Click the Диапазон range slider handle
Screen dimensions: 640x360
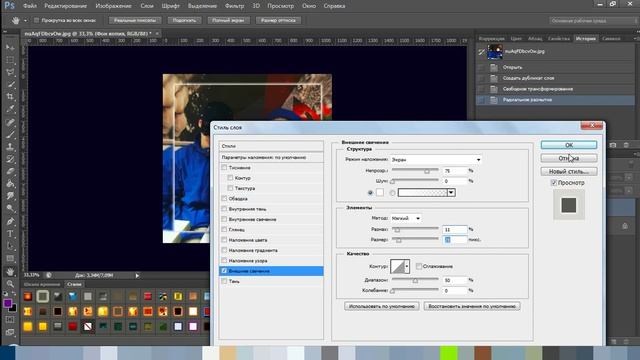[x=415, y=281]
